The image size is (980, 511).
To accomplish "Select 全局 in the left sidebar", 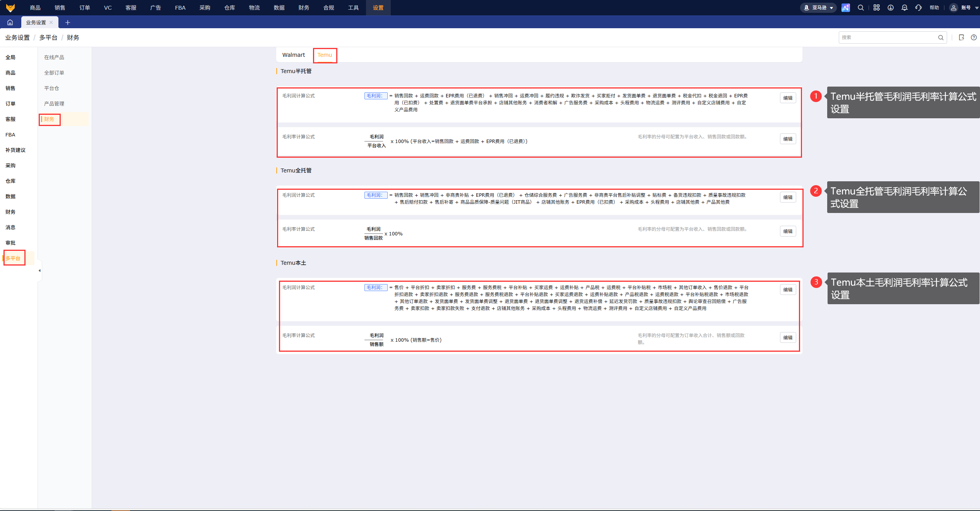I will tap(10, 57).
